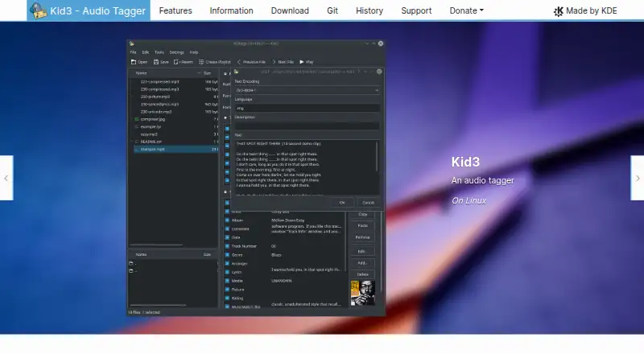Click Cancel in the lyrics dialog
This screenshot has width=644, height=354.
click(368, 203)
